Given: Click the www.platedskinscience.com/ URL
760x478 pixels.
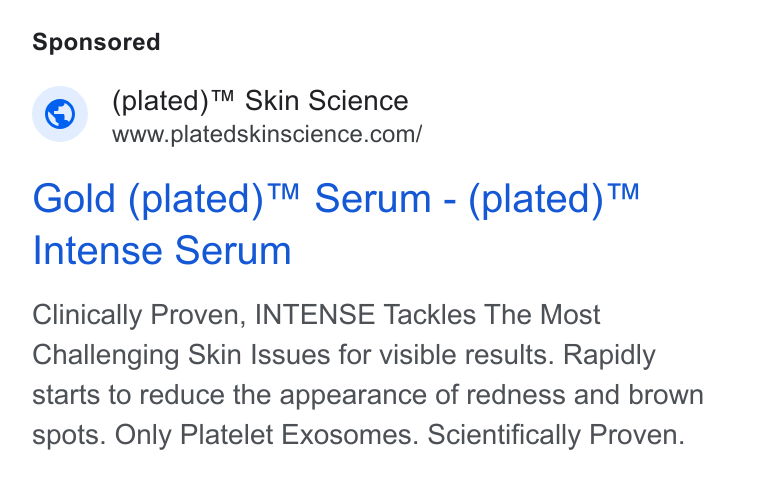Looking at the screenshot, I should pos(267,134).
